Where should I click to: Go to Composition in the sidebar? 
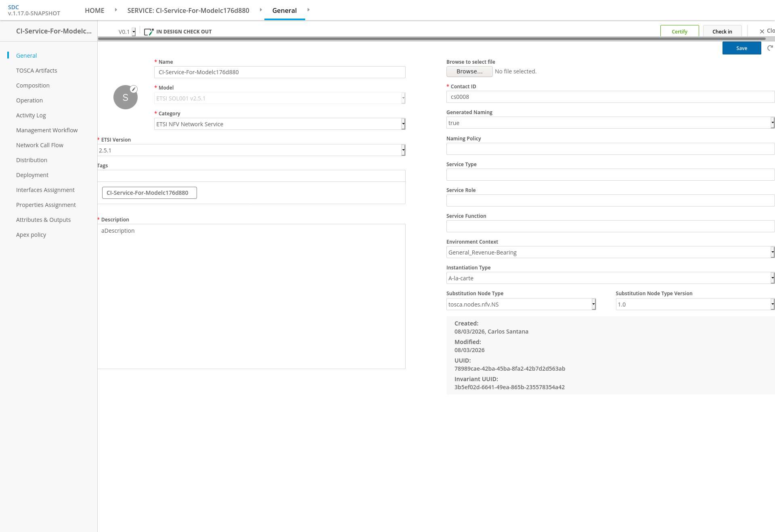tap(33, 86)
